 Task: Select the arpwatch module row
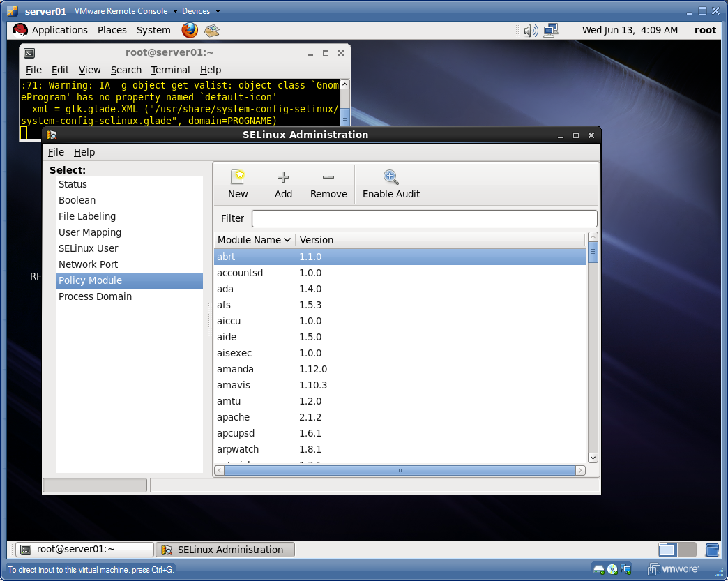click(400, 449)
